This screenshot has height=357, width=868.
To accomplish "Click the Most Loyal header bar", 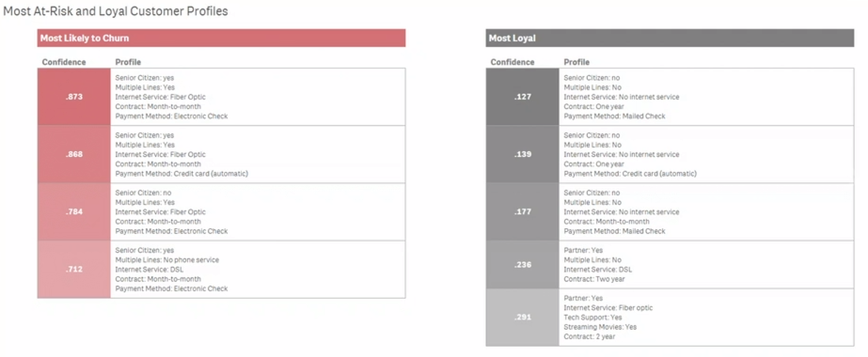I will click(x=670, y=39).
